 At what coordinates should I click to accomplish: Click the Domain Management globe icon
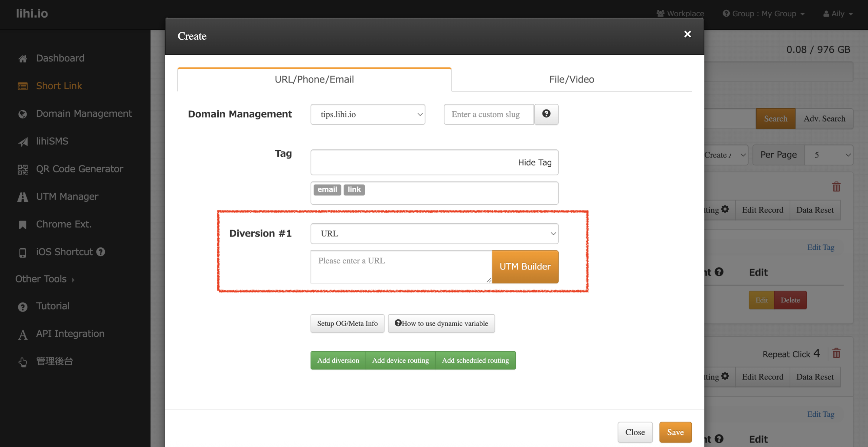tap(23, 114)
